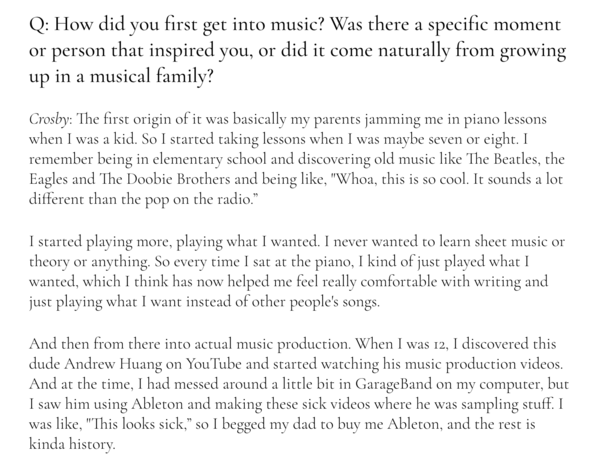Click the name 'Andrew Huang'
The width and height of the screenshot is (600, 461).
[x=113, y=363]
